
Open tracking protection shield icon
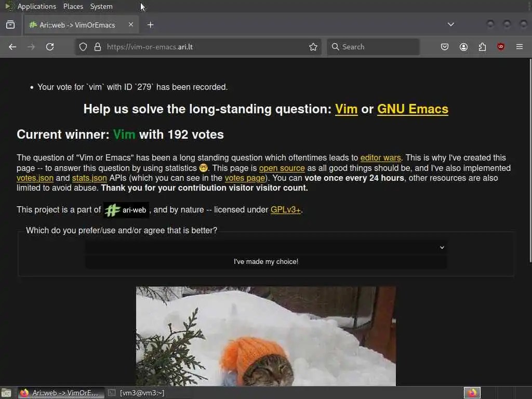pyautogui.click(x=83, y=47)
